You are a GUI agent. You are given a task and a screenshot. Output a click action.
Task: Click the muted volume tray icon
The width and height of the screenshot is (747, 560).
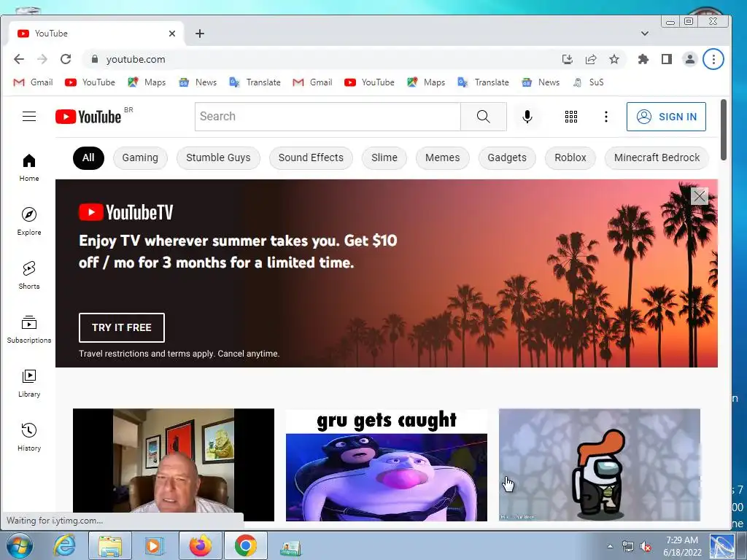[646, 547]
